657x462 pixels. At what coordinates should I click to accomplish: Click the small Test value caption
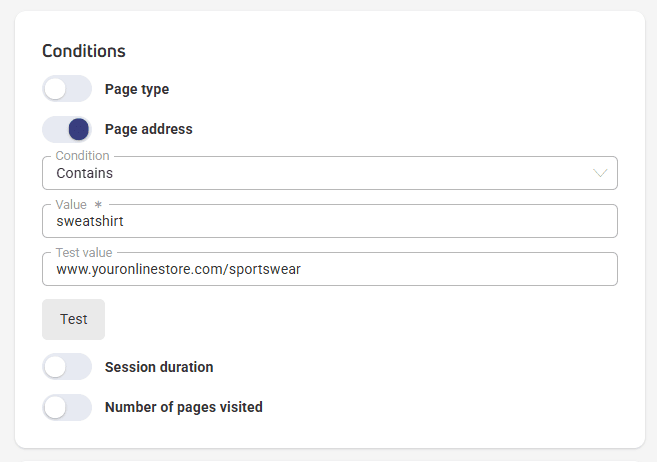pyautogui.click(x=84, y=253)
